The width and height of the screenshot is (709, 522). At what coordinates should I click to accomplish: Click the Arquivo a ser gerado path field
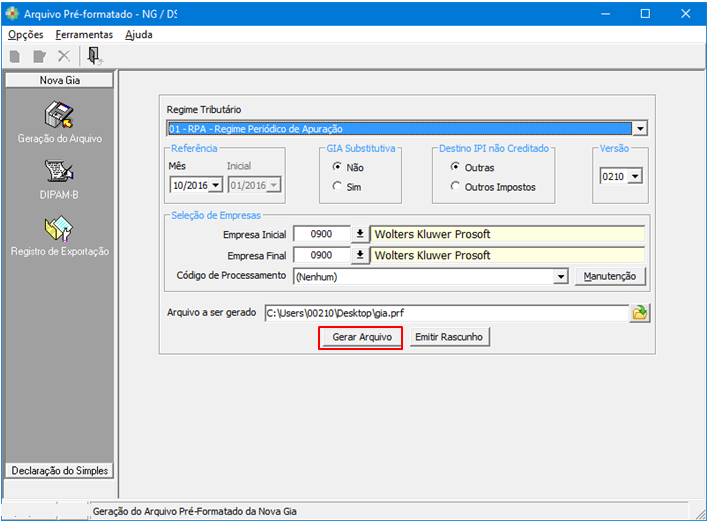[x=445, y=313]
